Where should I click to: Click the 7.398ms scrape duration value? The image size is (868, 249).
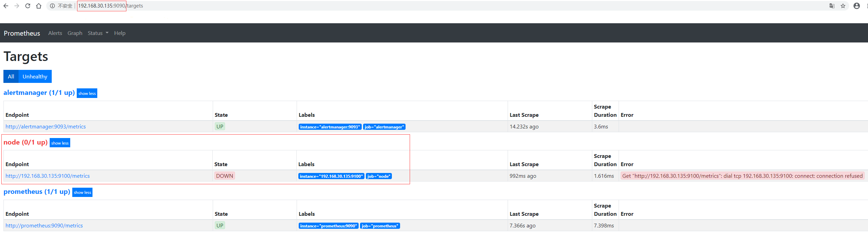(x=604, y=226)
